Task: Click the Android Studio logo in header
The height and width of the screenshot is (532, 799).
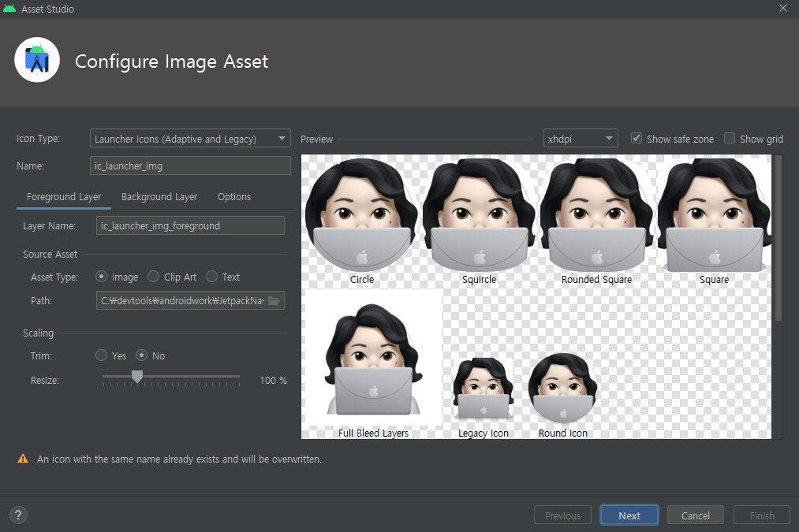Action: tap(37, 60)
